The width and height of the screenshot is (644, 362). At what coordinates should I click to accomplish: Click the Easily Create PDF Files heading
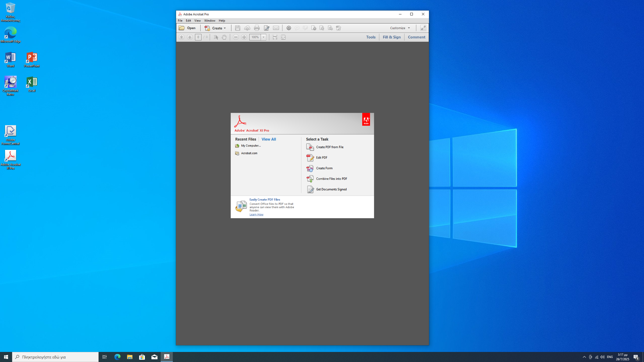click(265, 200)
